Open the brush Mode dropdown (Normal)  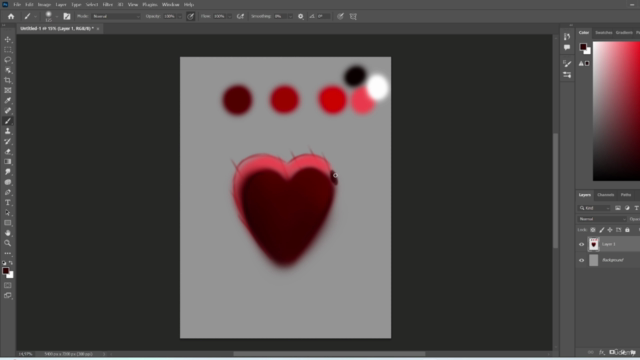click(x=116, y=16)
